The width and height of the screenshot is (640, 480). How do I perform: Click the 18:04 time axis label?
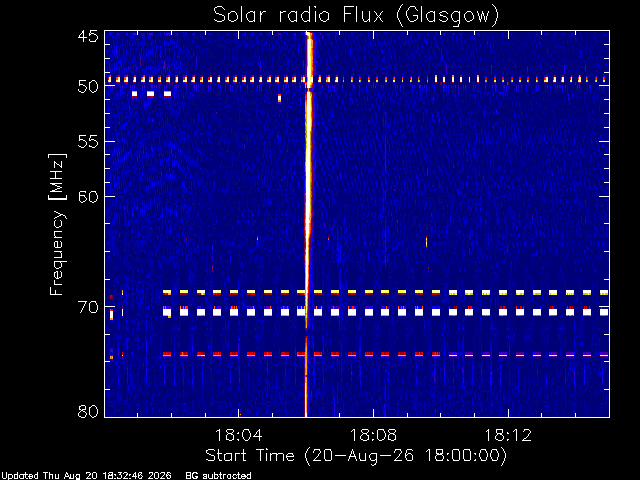click(x=238, y=435)
